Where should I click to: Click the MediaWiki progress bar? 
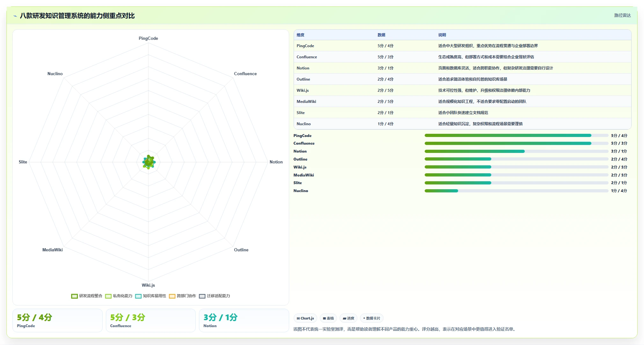click(516, 175)
